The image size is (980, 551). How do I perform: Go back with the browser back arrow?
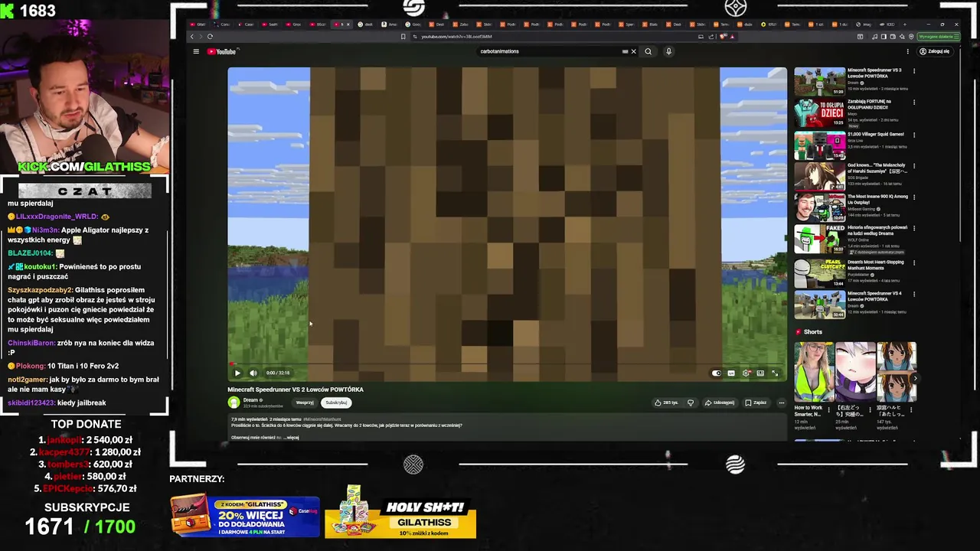(x=192, y=36)
